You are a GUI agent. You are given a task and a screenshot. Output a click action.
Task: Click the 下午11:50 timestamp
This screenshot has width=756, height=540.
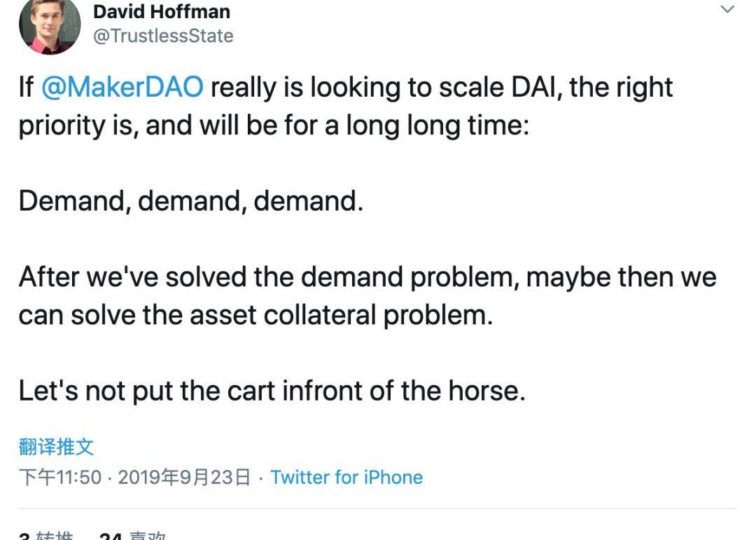(x=60, y=478)
